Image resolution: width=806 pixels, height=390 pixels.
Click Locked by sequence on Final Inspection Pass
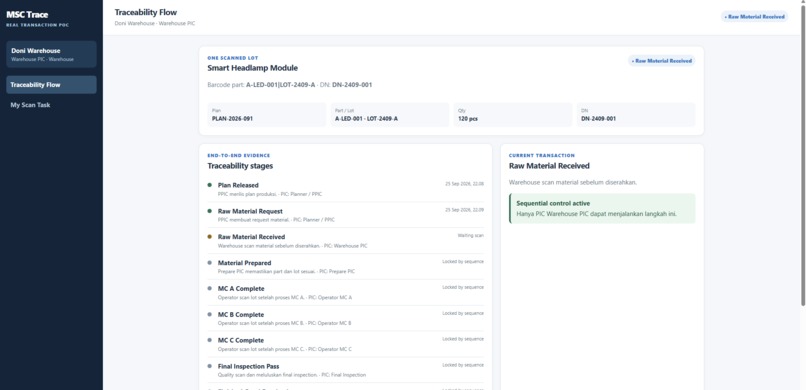click(x=463, y=365)
